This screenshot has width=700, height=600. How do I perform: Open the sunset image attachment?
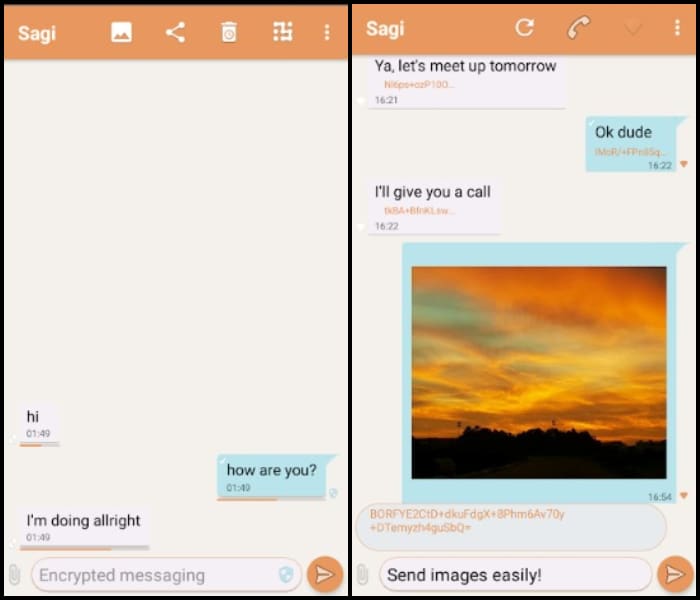coord(539,373)
